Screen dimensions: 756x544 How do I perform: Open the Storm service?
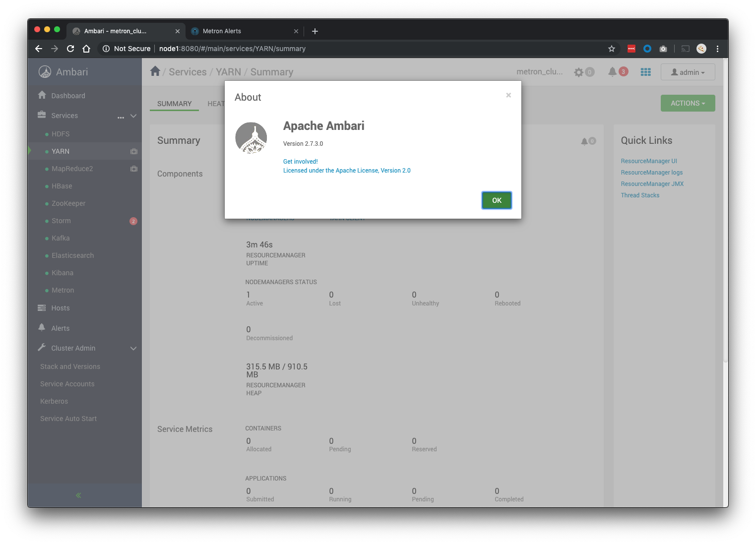click(61, 221)
